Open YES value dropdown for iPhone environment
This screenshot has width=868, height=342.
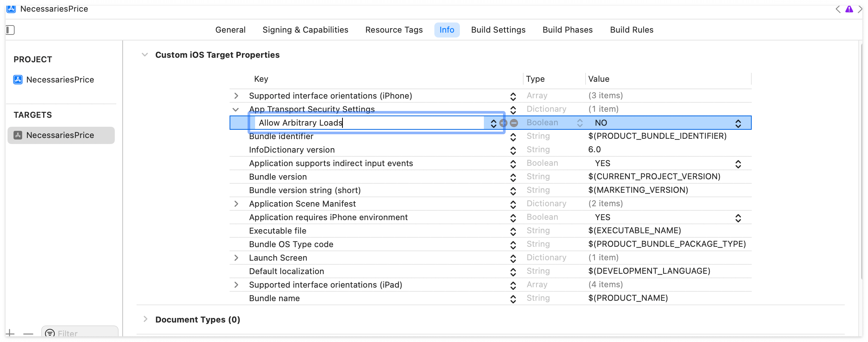point(738,218)
